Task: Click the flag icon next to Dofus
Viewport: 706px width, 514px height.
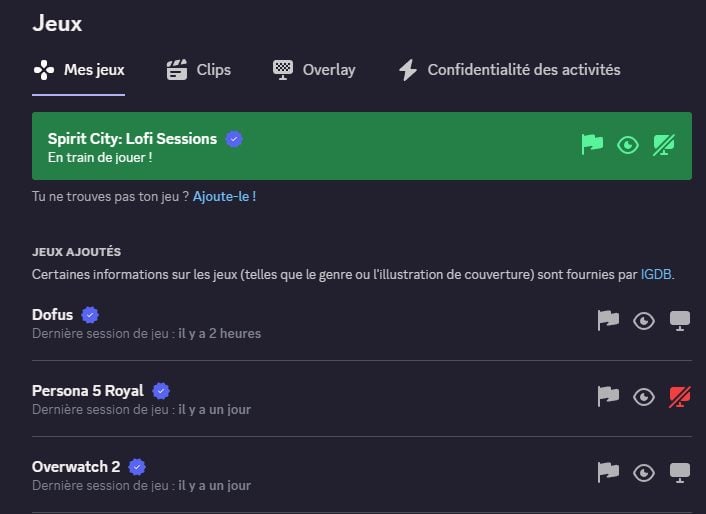Action: point(608,320)
